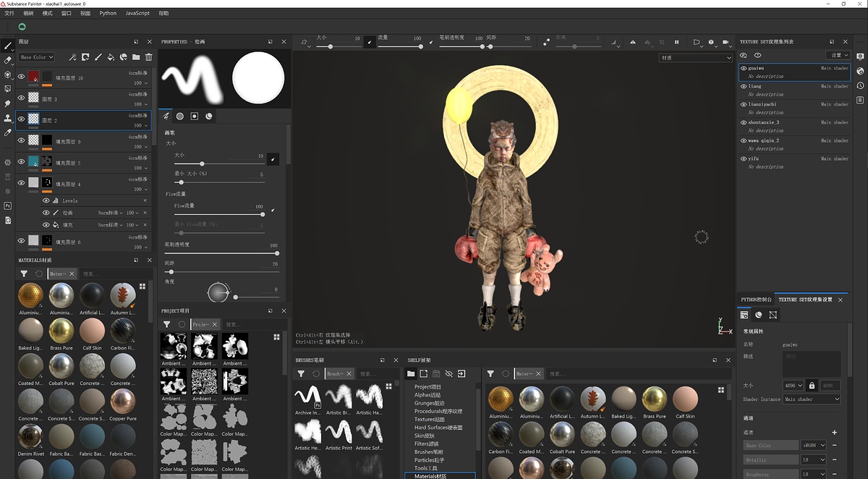Viewport: 868px width, 479px height.
Task: Open the 文件 menu
Action: pyautogui.click(x=9, y=13)
